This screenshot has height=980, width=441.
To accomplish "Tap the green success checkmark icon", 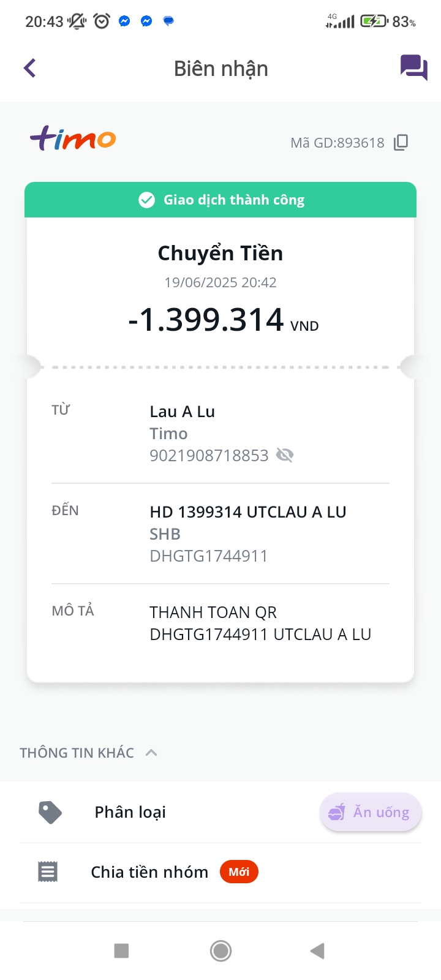I will pyautogui.click(x=146, y=200).
